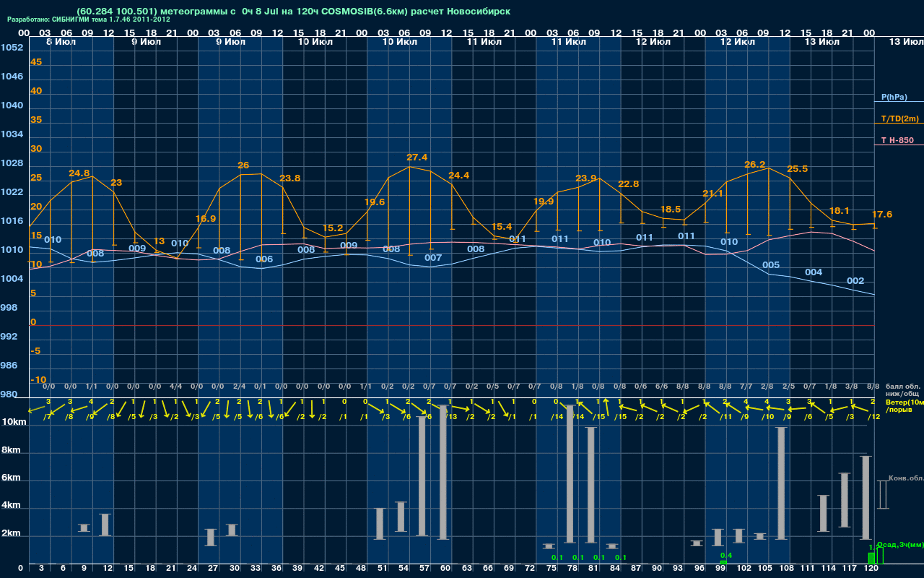Click the 0.4 precipitation amount label
Viewport: 924px width, 578px height.
[x=727, y=555]
